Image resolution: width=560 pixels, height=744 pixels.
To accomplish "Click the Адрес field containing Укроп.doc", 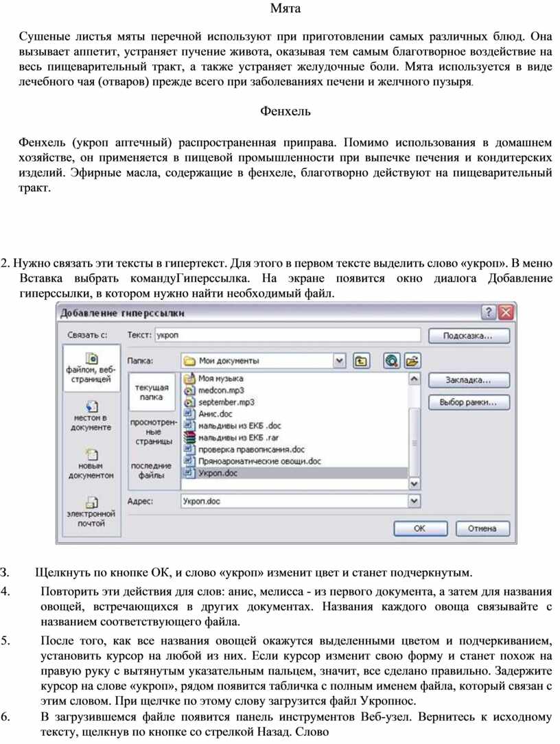I will point(294,501).
